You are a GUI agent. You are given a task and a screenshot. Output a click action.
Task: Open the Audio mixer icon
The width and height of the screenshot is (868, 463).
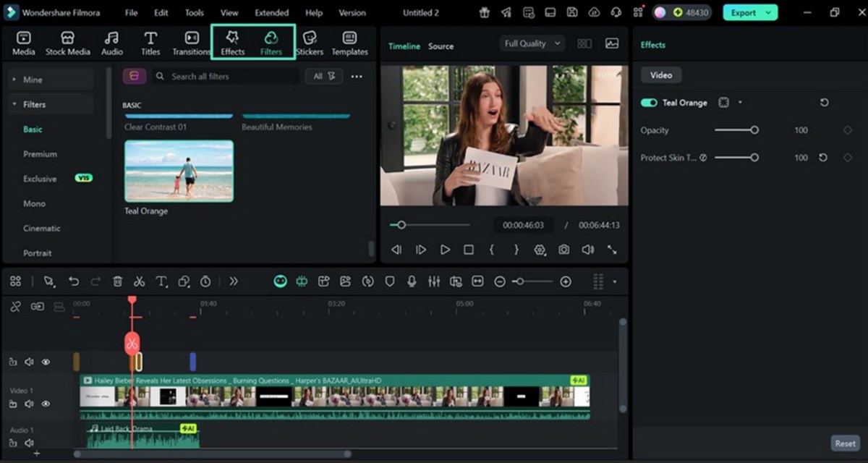tap(434, 282)
